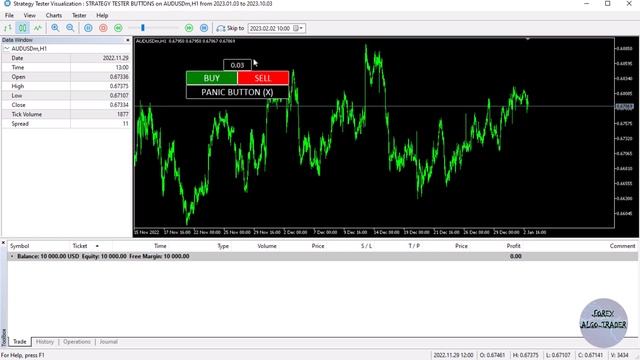Open the File menu

[9, 16]
